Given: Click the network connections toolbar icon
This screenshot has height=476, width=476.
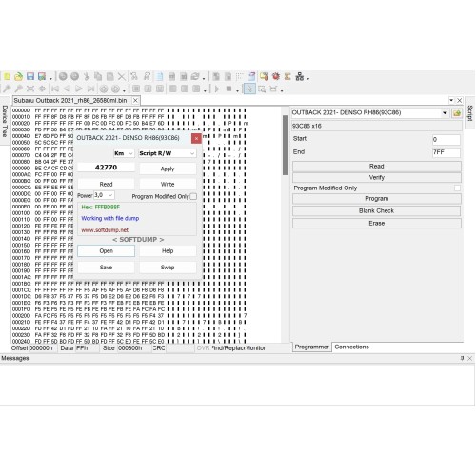Looking at the screenshot, I should coord(300,76).
